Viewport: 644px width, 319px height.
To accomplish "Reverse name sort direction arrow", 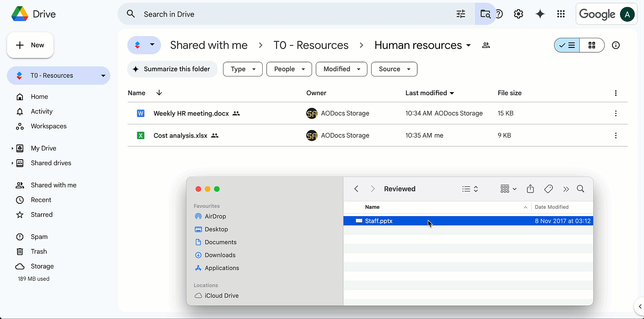I will 159,93.
